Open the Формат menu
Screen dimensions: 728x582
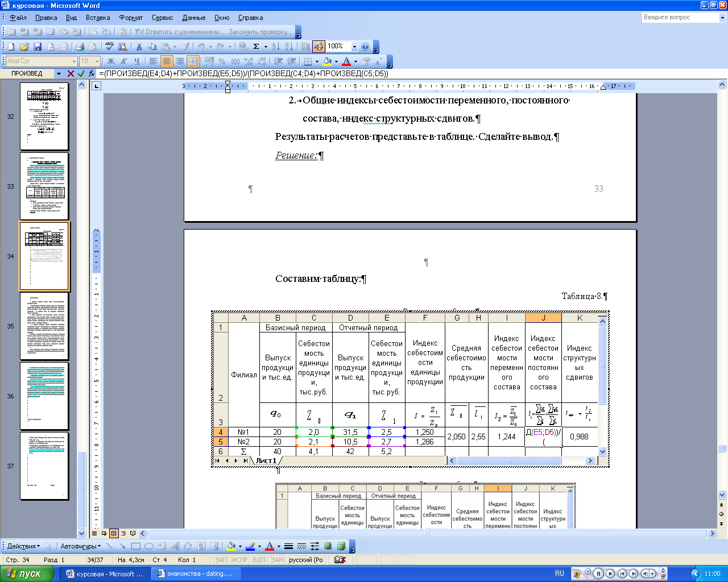[x=131, y=18]
